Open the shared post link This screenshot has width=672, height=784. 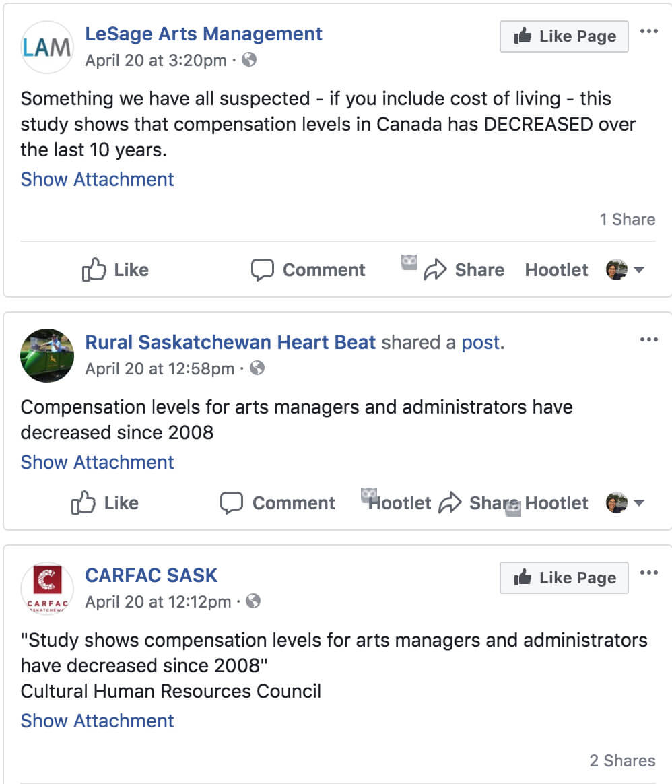481,342
